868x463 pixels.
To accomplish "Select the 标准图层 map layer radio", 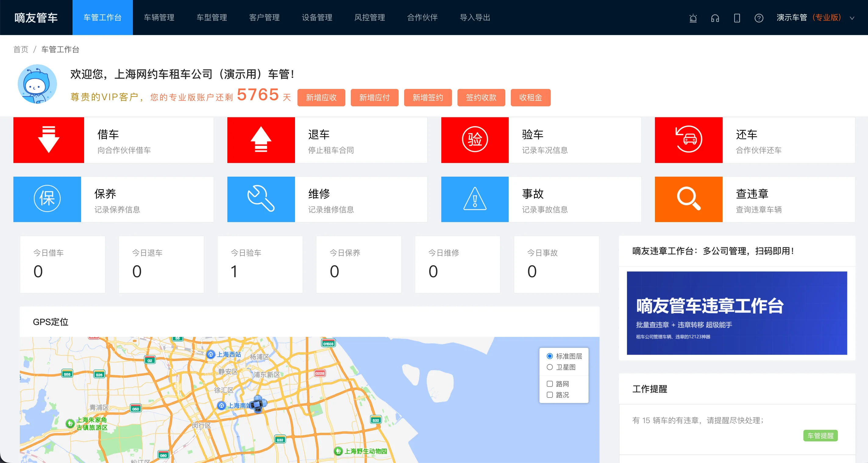I will coord(550,356).
